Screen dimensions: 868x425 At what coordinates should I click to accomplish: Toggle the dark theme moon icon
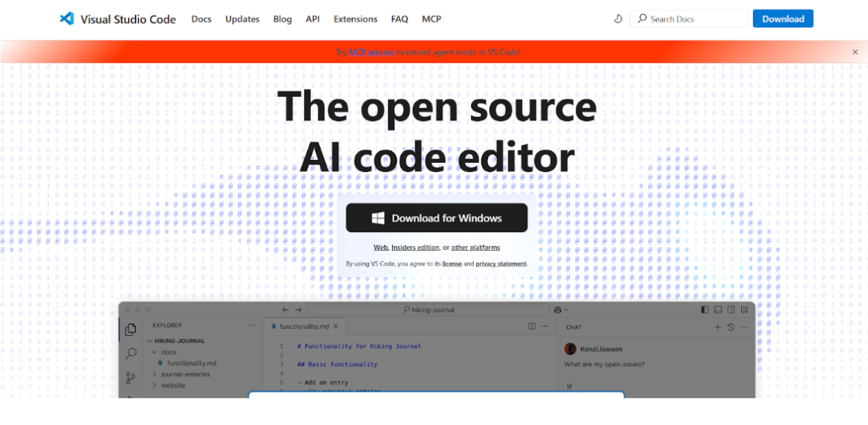coord(619,19)
